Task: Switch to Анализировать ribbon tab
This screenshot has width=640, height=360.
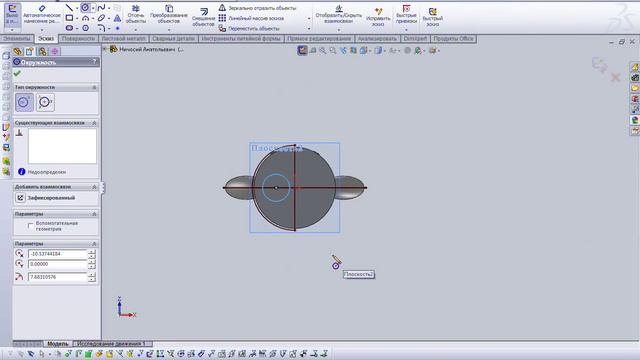Action: 377,38
